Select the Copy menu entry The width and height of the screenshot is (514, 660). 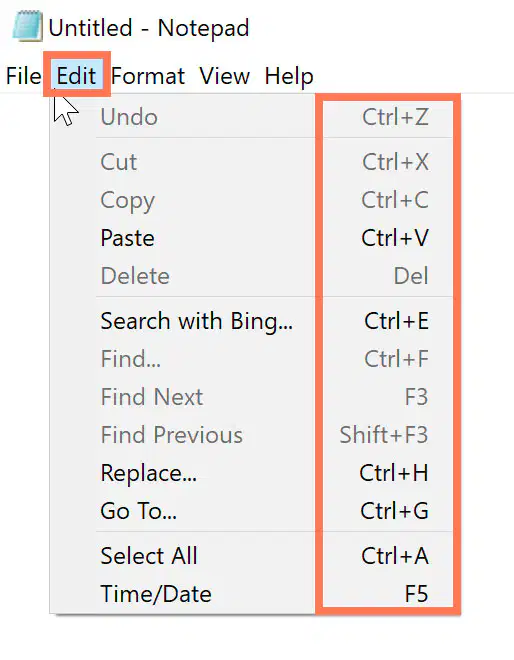click(255, 200)
